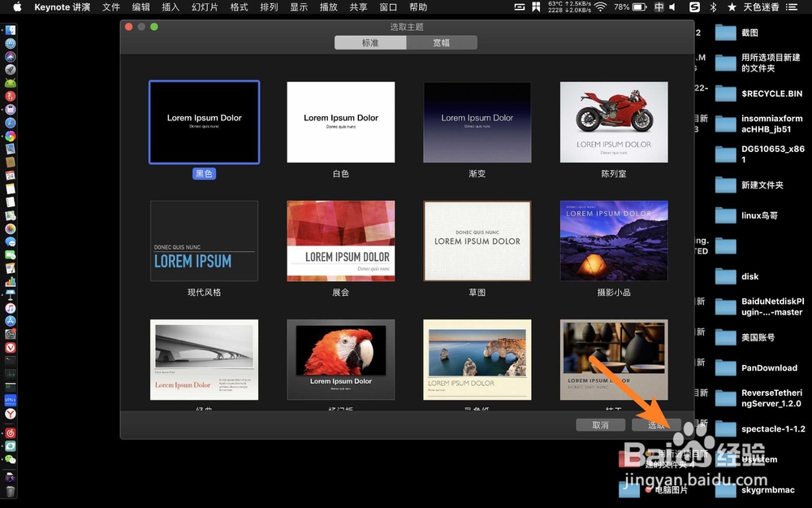This screenshot has width=812, height=508.
Task: Pick the 草图 theme thumbnail
Action: (x=477, y=241)
